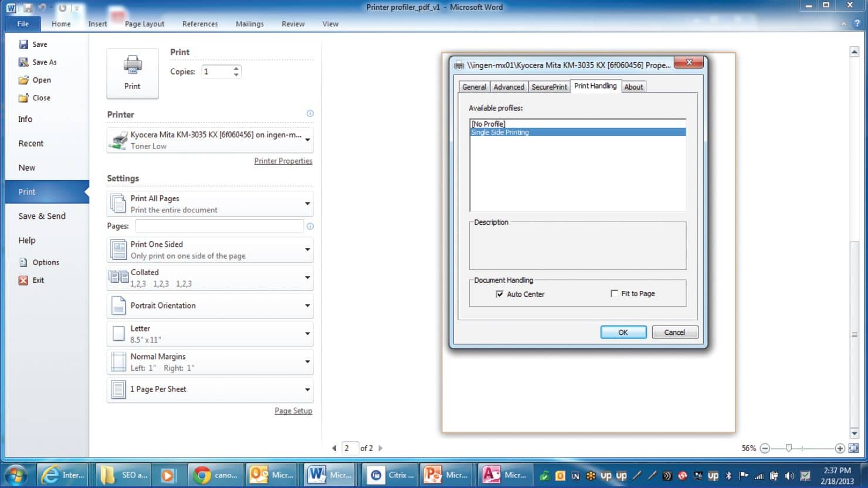Open the Home ribbon tab
The image size is (868, 488).
[61, 24]
